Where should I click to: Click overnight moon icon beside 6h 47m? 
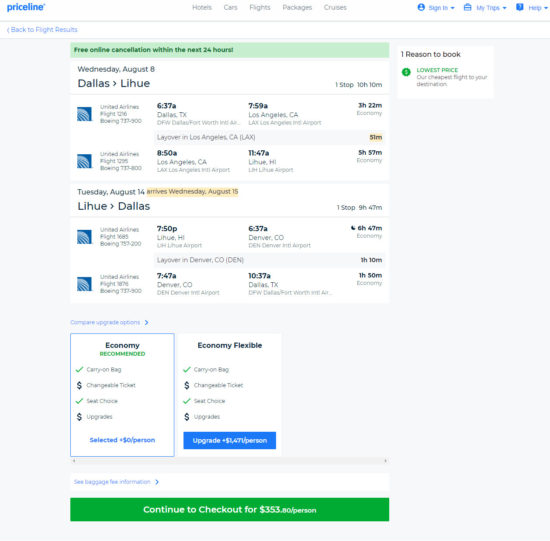tap(353, 228)
